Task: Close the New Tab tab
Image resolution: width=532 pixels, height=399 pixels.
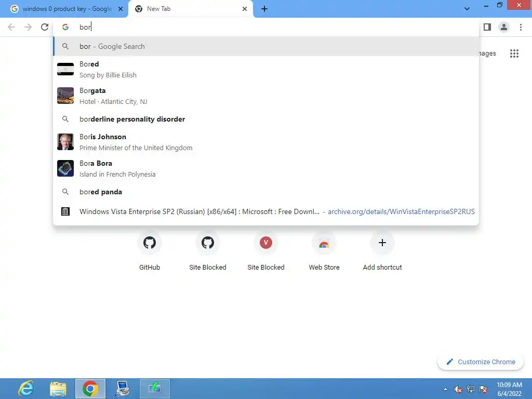Action: (245, 9)
